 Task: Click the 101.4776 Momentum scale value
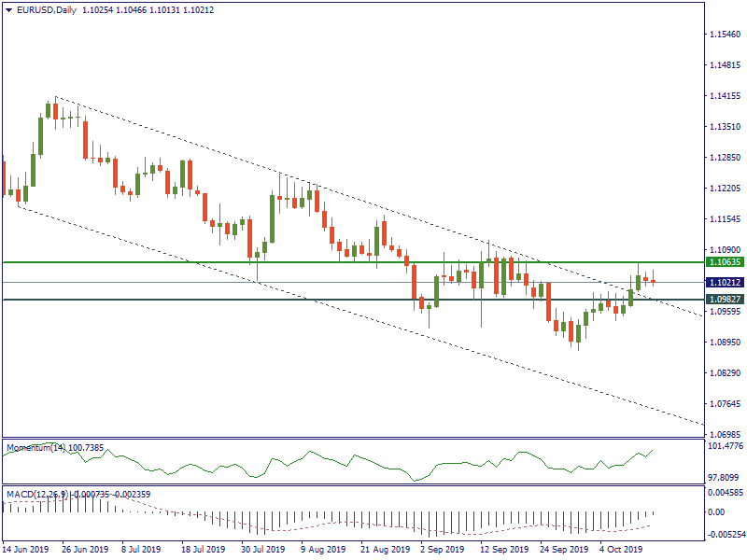726,447
